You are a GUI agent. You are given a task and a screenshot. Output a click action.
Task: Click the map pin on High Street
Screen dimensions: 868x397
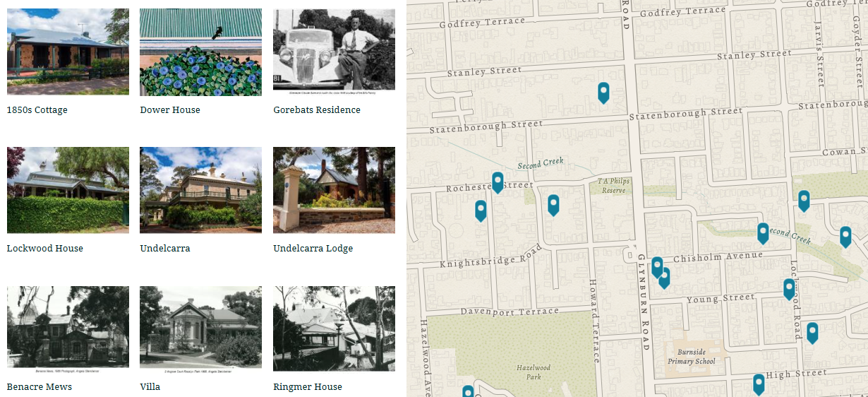pyautogui.click(x=759, y=384)
